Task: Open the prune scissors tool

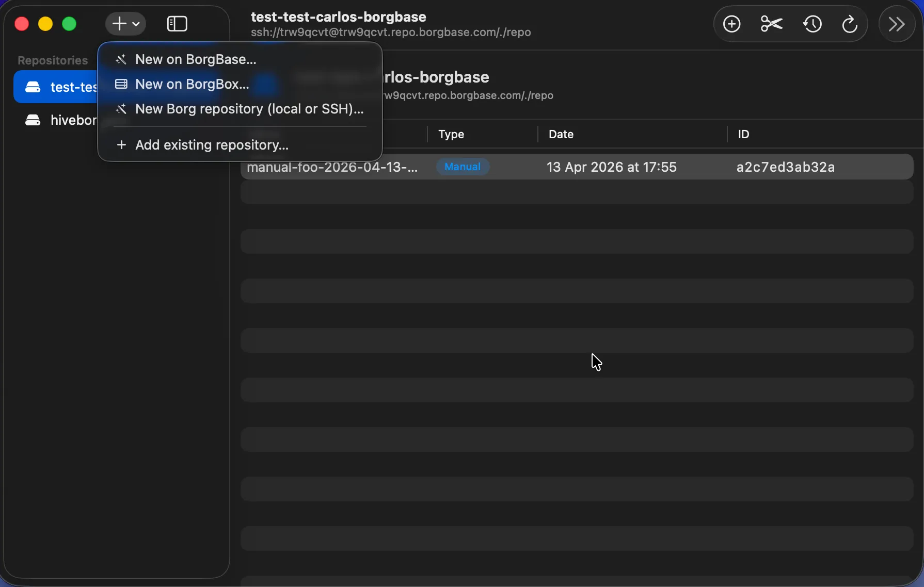Action: pos(771,24)
